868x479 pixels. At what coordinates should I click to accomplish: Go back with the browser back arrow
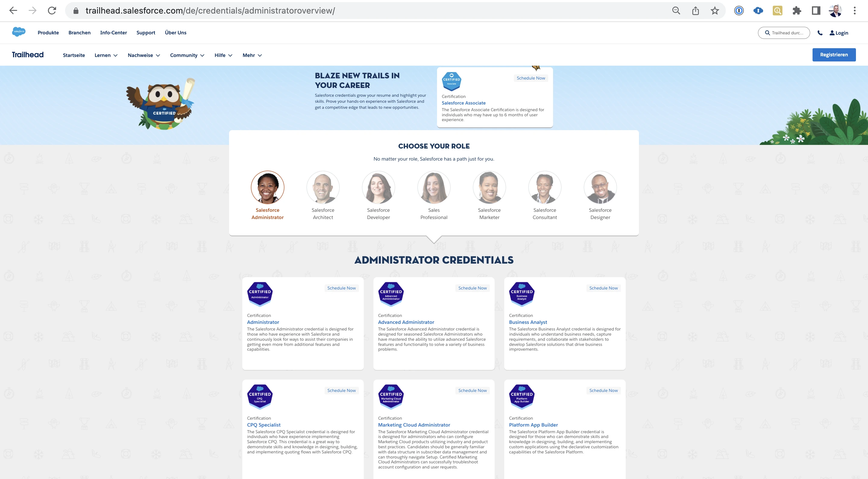pyautogui.click(x=13, y=11)
